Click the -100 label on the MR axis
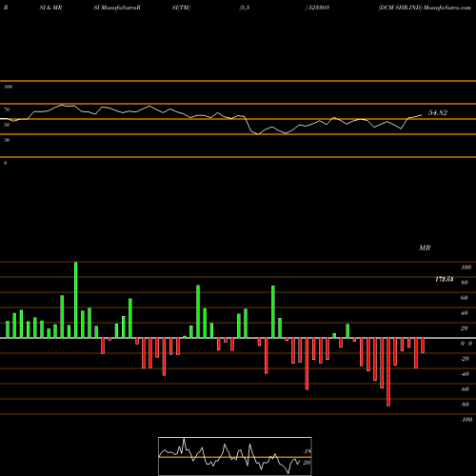This screenshot has height=476, width=476. [466, 420]
